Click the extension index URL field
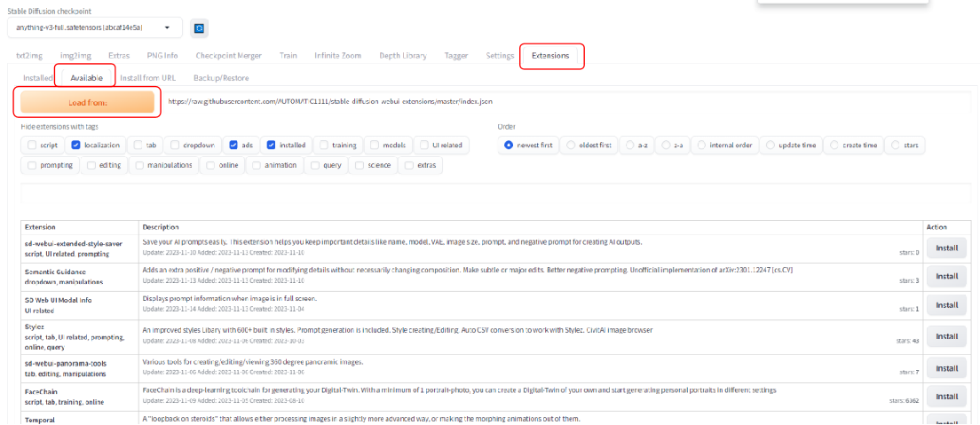 point(568,102)
